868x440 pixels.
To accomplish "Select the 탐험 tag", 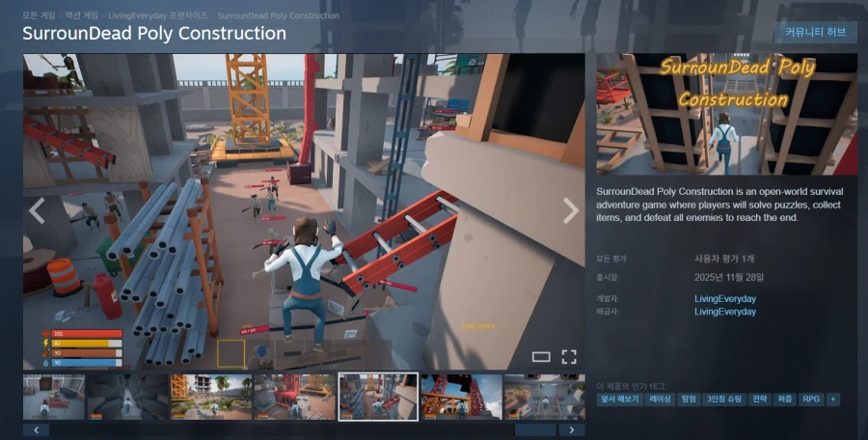I will (689, 399).
